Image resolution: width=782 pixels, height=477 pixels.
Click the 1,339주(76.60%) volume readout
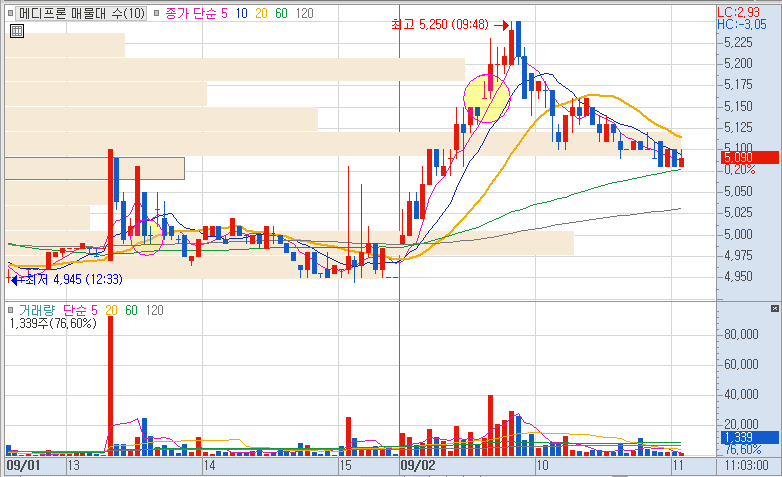(53, 323)
